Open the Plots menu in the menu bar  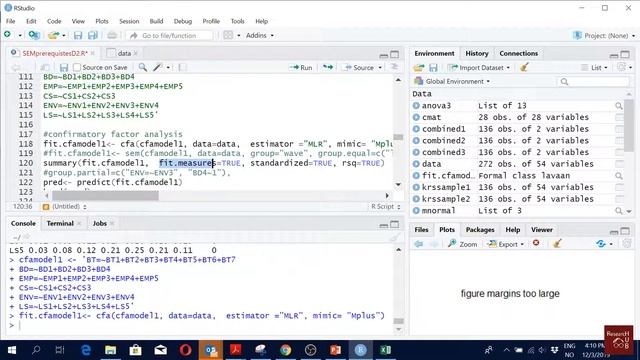coord(102,21)
